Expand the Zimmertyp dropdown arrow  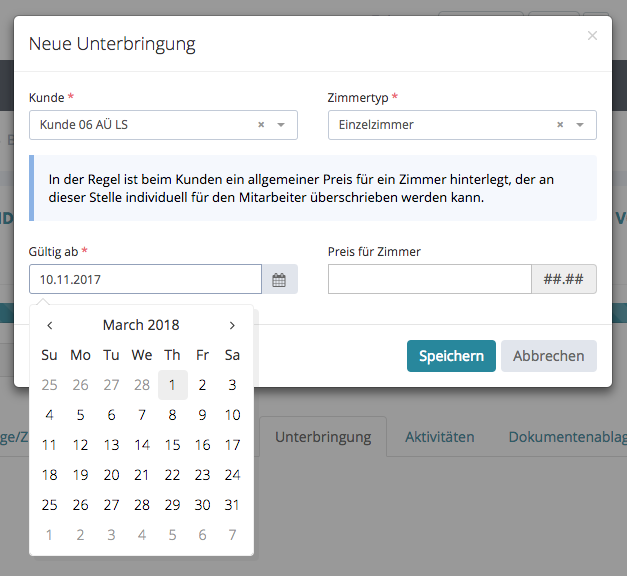580,125
